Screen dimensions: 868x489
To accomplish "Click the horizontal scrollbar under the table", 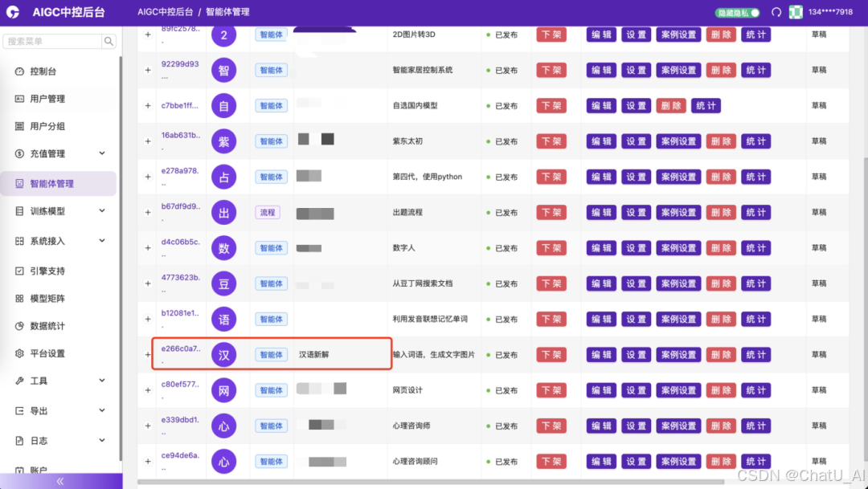I will point(431,482).
